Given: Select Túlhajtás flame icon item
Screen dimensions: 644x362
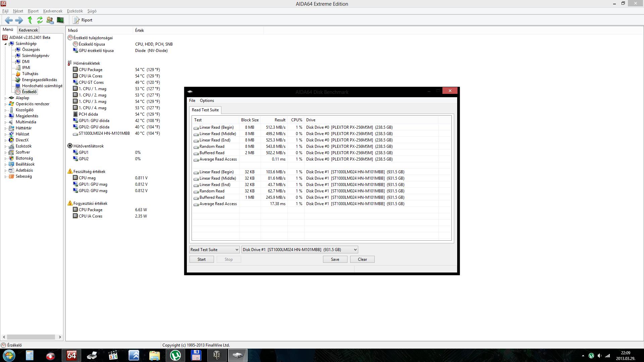Looking at the screenshot, I should click(x=18, y=74).
